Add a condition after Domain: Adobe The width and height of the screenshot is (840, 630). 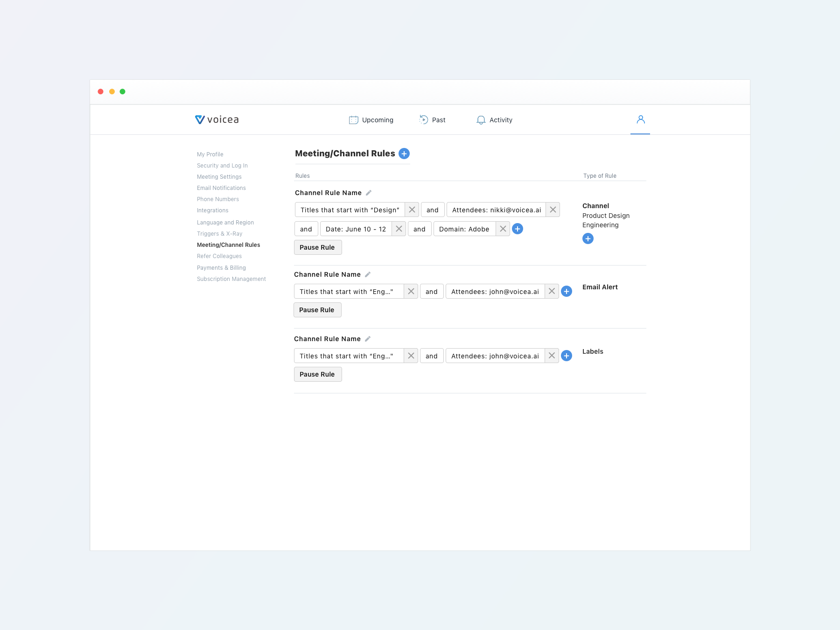point(518,229)
